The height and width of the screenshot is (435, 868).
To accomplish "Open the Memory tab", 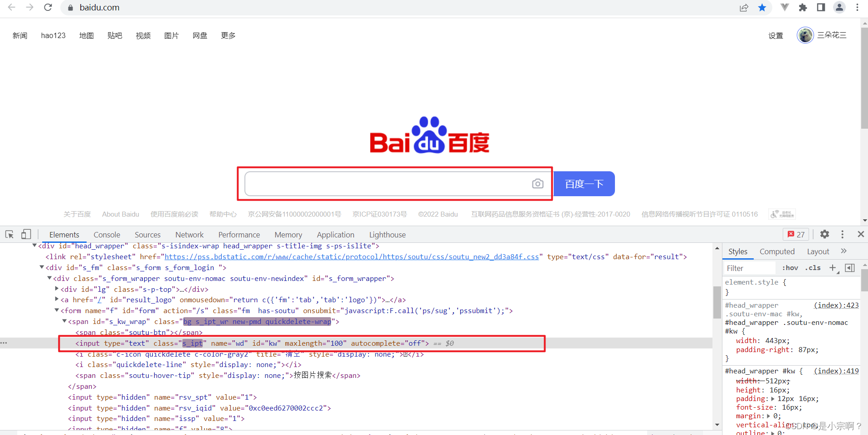I will (x=288, y=235).
